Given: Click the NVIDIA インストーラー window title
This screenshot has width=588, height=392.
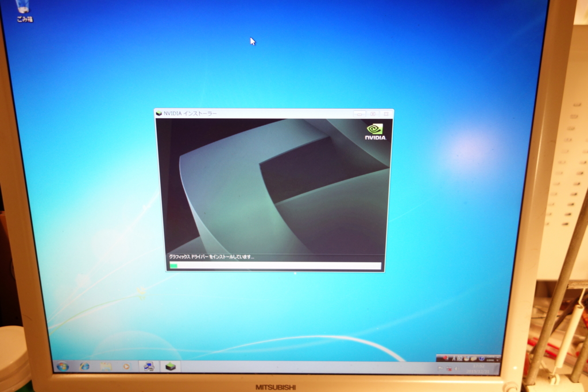Looking at the screenshot, I should 190,113.
